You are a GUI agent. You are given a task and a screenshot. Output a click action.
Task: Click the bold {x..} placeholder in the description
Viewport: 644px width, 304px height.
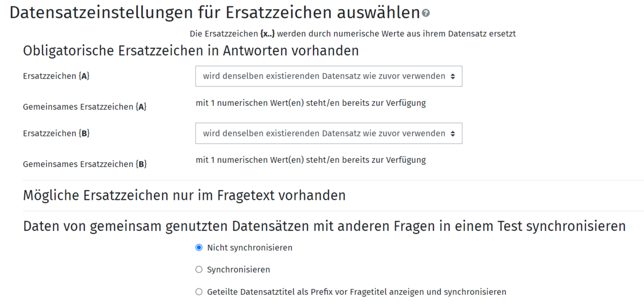[x=267, y=33]
